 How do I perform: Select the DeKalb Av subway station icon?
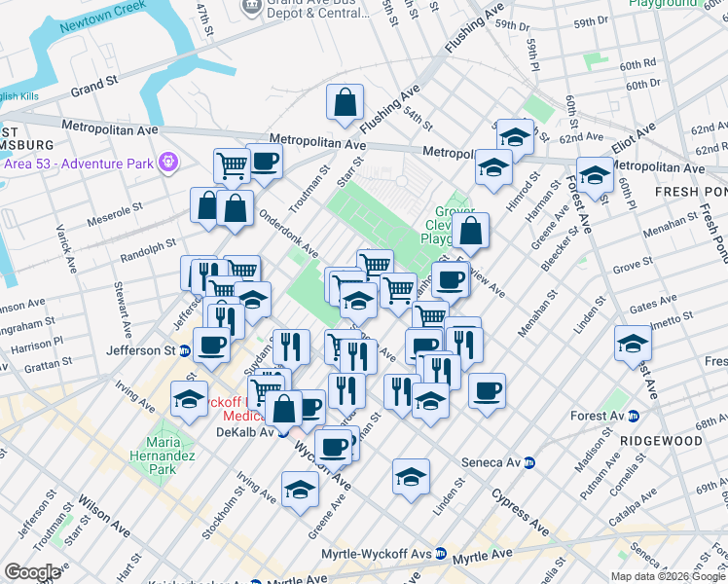283,433
